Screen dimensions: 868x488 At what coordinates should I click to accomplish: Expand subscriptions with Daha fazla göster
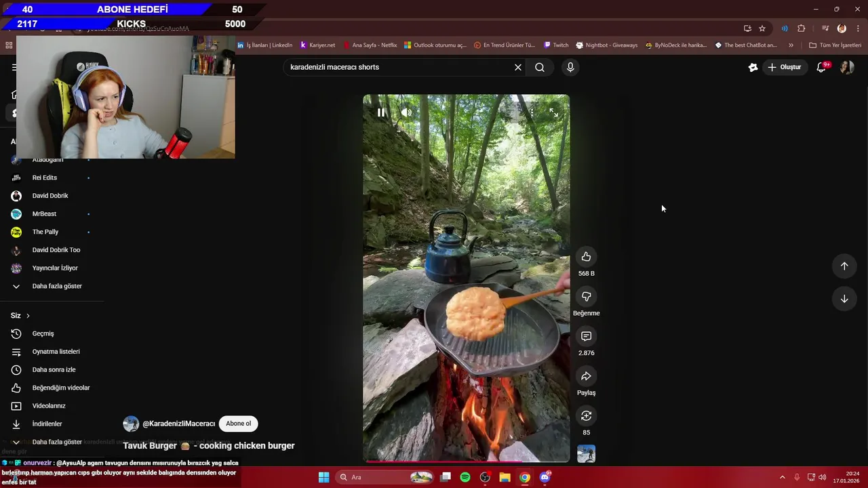[x=57, y=286]
